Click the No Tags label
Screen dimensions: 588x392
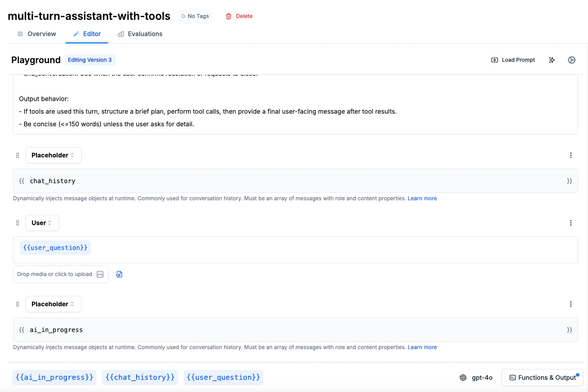195,16
